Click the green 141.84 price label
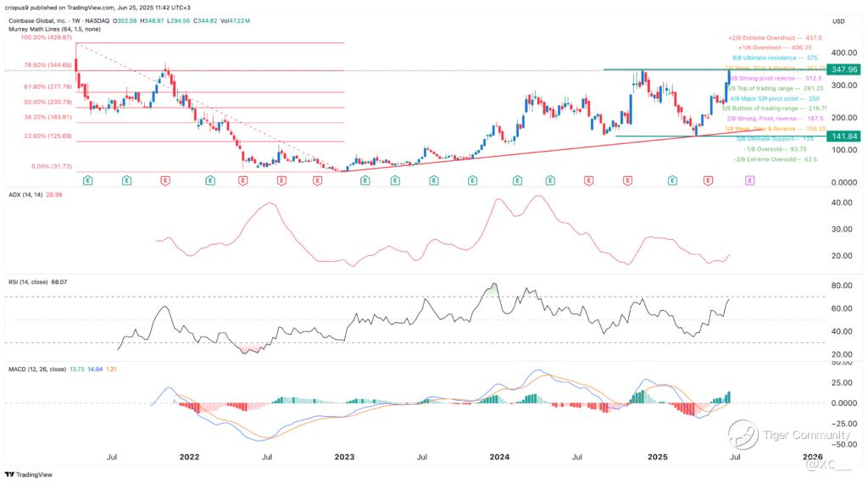Screen dimensions: 868x483 843,136
